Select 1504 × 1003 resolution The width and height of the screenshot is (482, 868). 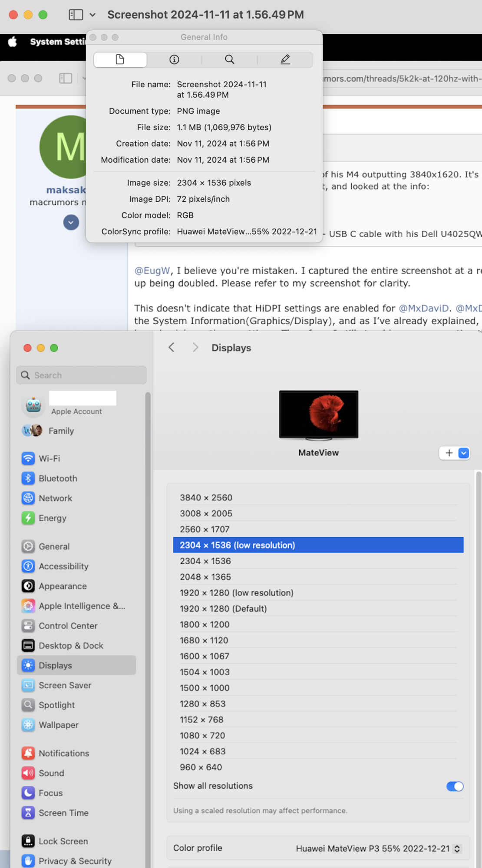tap(318, 673)
